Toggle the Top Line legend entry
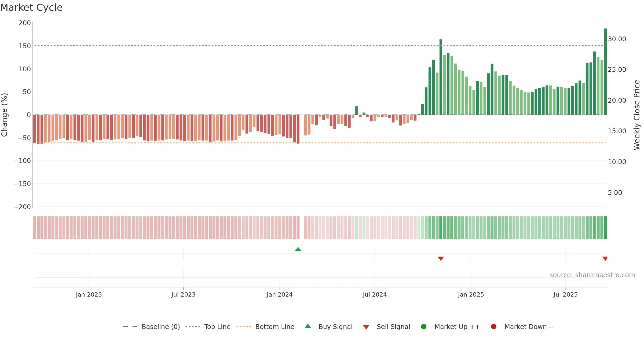Screen dimensions: 644x362 coord(208,327)
